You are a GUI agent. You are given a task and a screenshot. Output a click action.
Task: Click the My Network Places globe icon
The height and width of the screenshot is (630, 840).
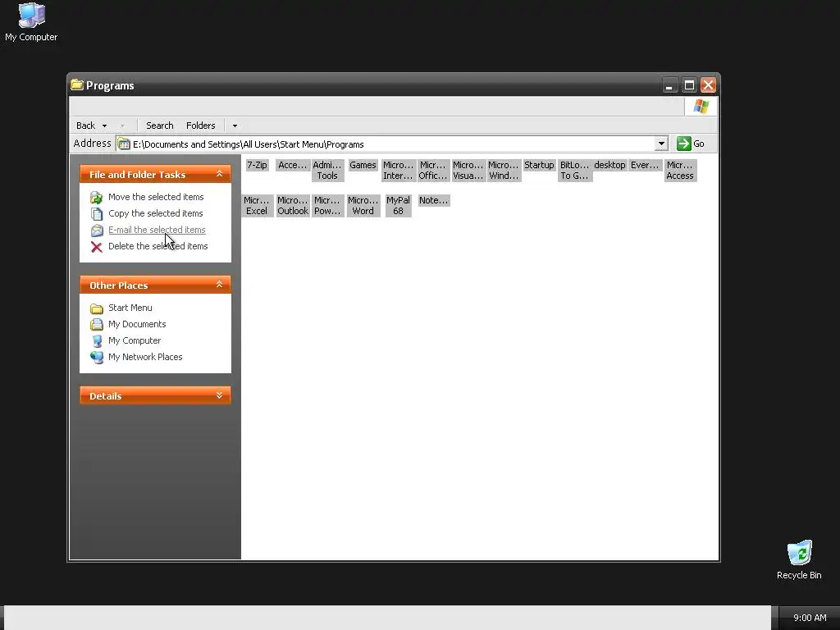pos(97,358)
